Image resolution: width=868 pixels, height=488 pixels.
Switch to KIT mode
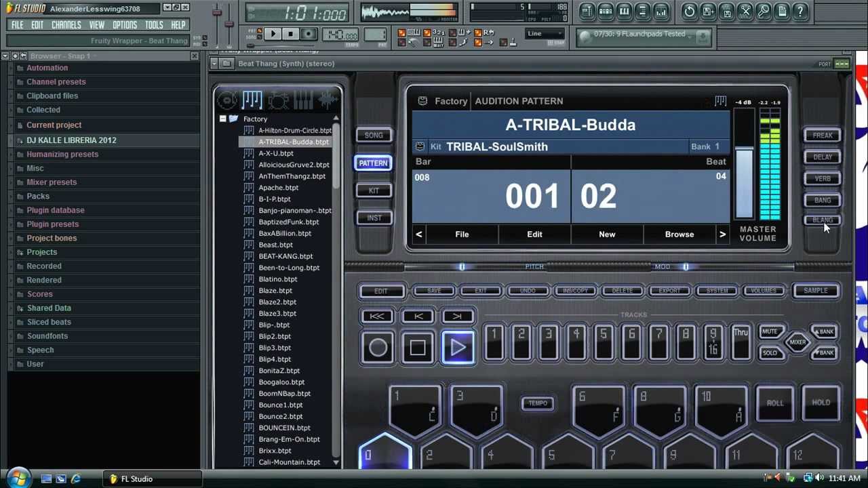[374, 191]
